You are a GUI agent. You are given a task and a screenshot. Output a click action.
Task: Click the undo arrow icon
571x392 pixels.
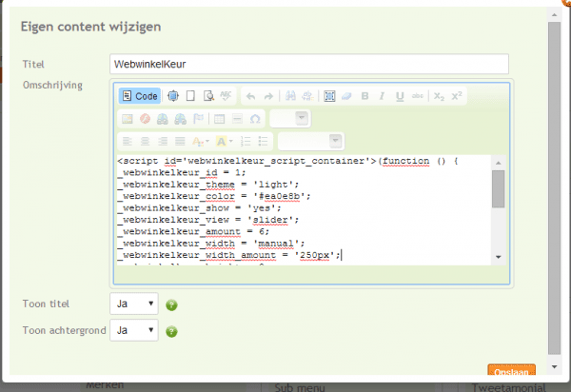point(250,95)
